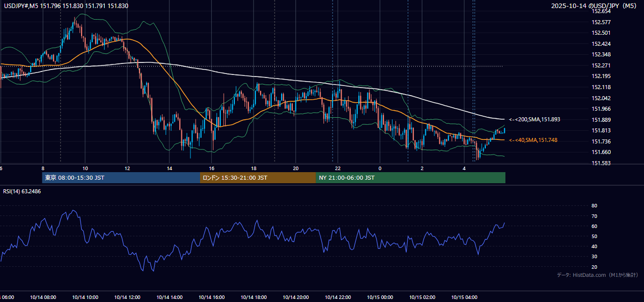Click hour label 8 above the session bars
The width and height of the screenshot is (644, 302).
coord(43,168)
